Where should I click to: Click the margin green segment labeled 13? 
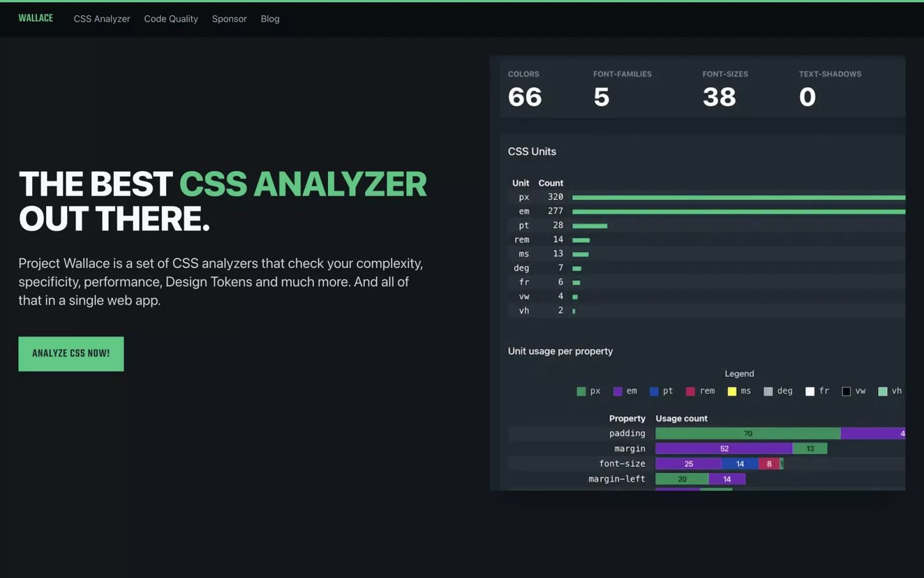810,449
